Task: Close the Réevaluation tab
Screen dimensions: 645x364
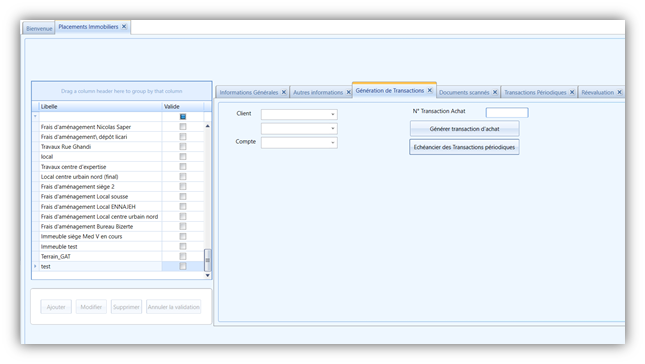Action: tap(619, 92)
